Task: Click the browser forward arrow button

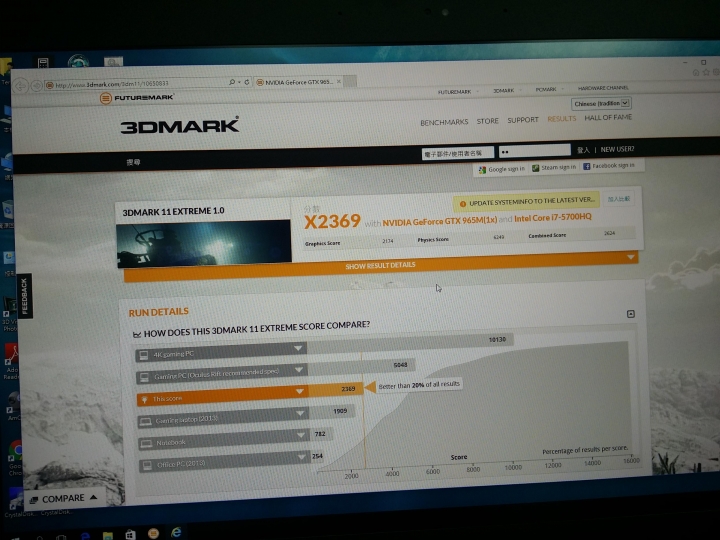Action: [36, 85]
